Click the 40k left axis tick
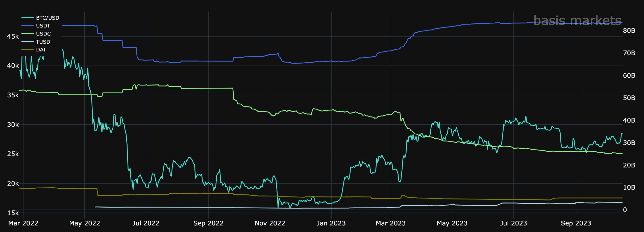The image size is (644, 232). pos(13,66)
